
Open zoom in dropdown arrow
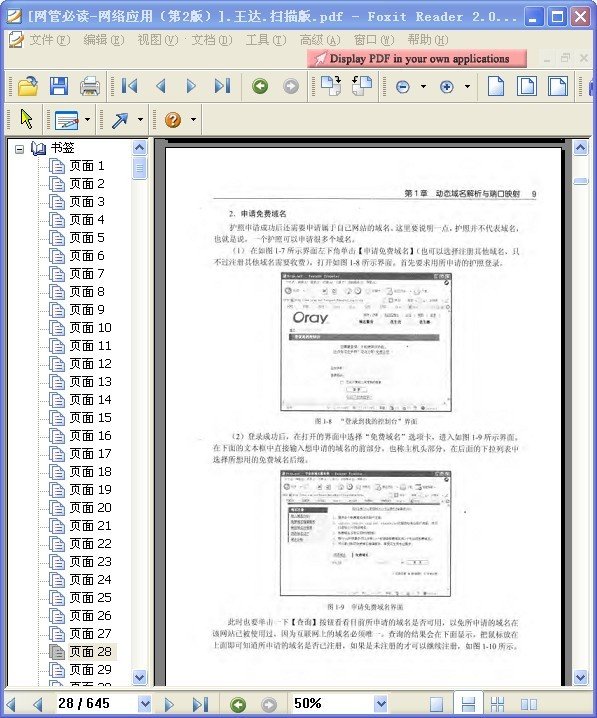pos(467,86)
